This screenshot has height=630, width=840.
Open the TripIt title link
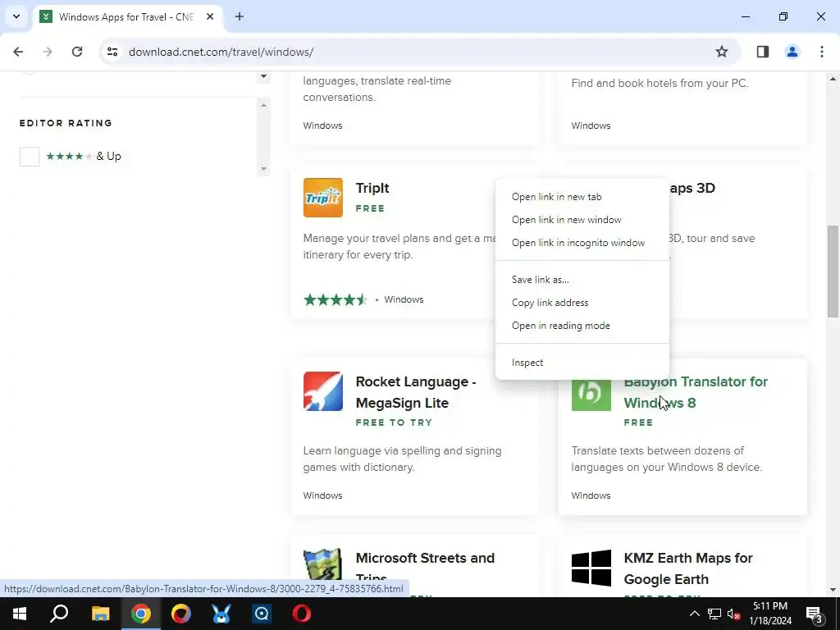[x=372, y=188]
